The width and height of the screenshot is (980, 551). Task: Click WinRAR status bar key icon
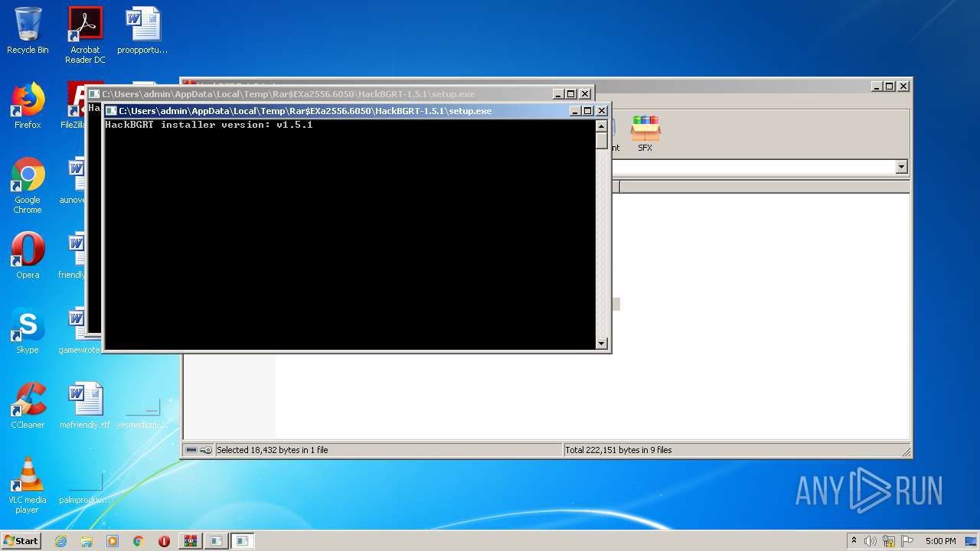(x=206, y=450)
